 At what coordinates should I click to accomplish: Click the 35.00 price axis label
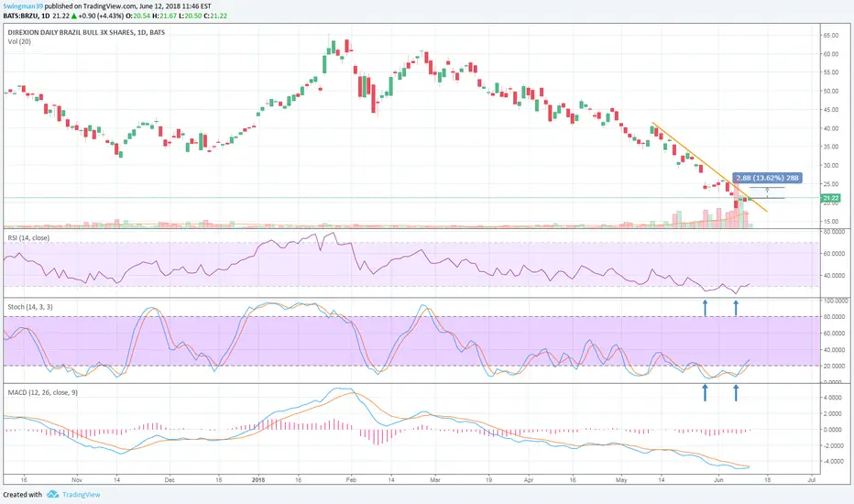[x=830, y=148]
